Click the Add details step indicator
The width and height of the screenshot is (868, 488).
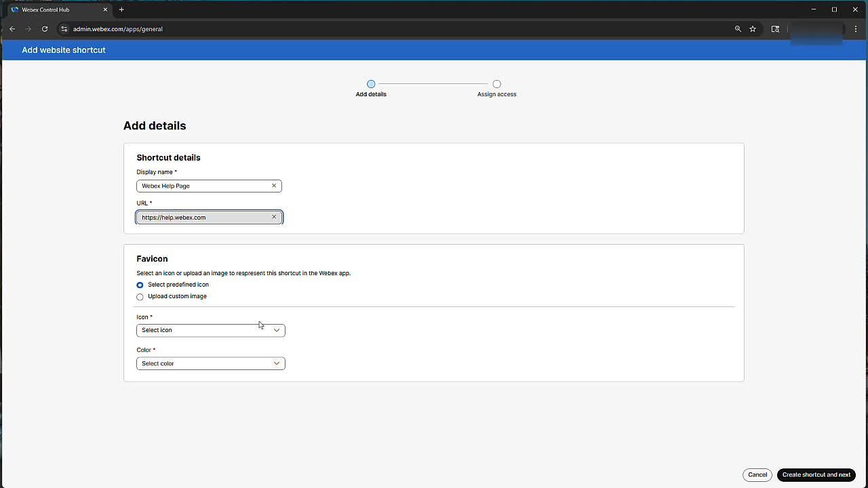(x=371, y=84)
